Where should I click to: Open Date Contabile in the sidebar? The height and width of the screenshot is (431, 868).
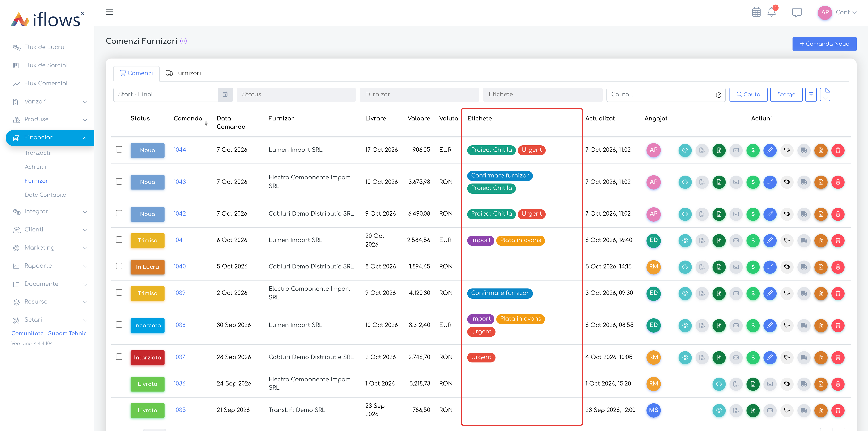45,195
